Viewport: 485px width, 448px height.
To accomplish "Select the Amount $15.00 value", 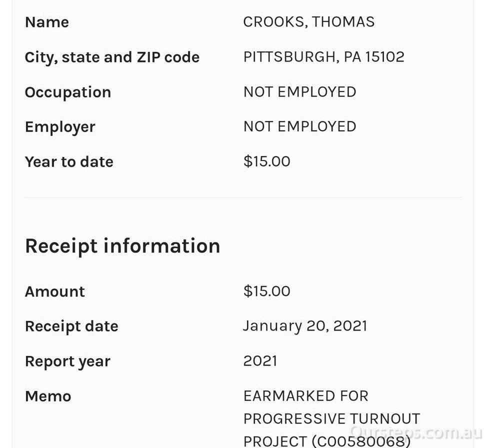I will [266, 291].
